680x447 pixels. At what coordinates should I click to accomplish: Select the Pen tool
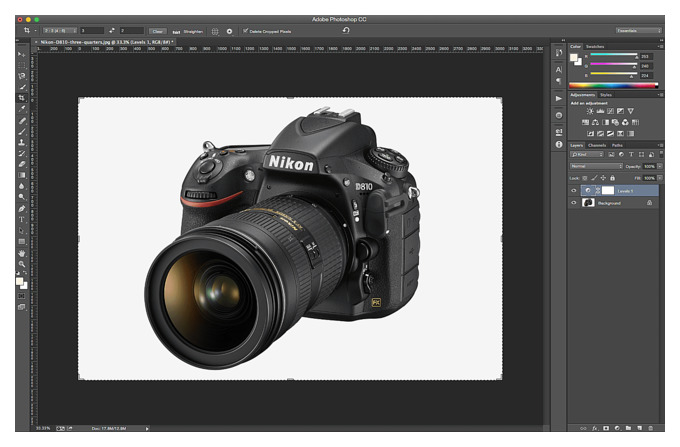coord(21,209)
